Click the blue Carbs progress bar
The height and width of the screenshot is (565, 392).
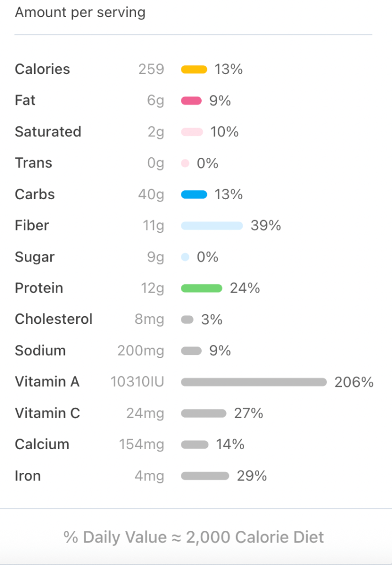pyautogui.click(x=194, y=194)
